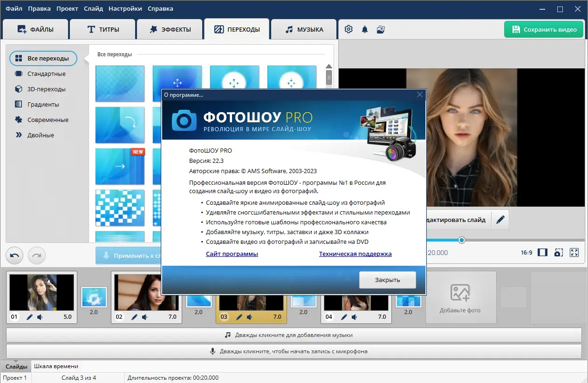
Task: Switch to the ЭФФЕКТЫ tab
Action: (x=170, y=29)
